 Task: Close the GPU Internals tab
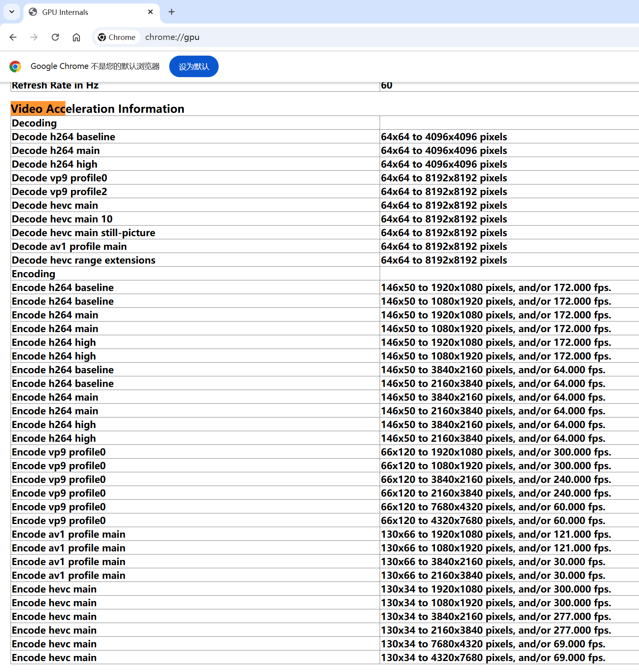[150, 12]
